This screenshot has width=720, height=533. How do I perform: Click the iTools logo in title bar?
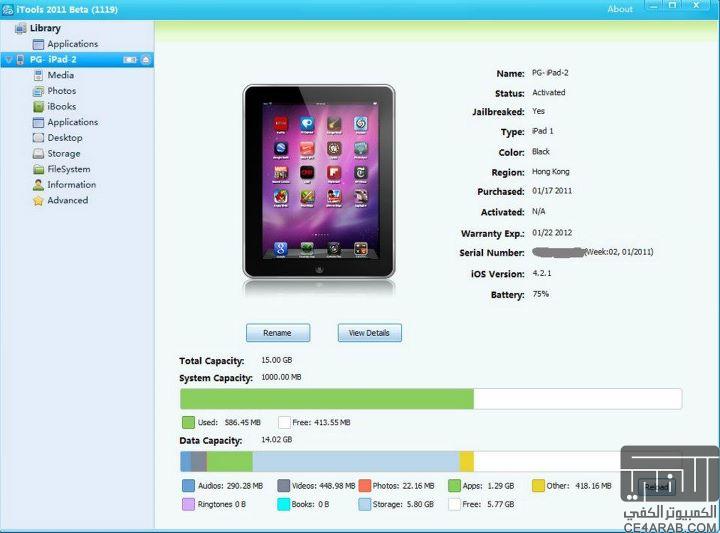click(x=8, y=9)
